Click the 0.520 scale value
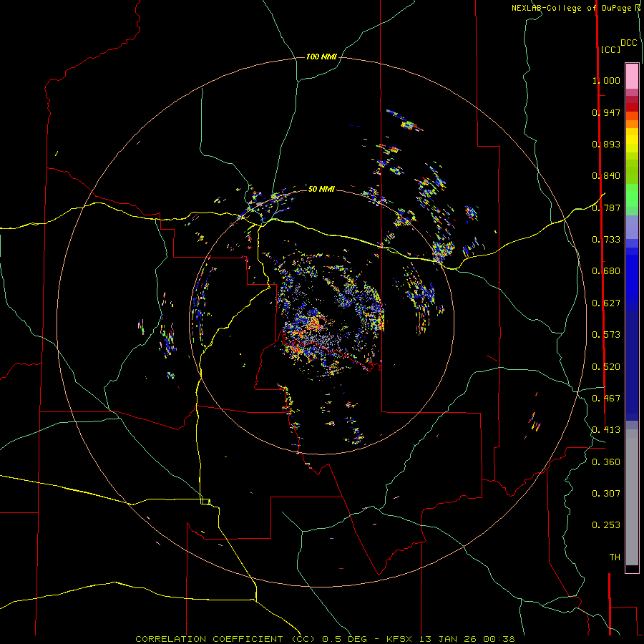Screen dimensions: 644x644 (606, 367)
